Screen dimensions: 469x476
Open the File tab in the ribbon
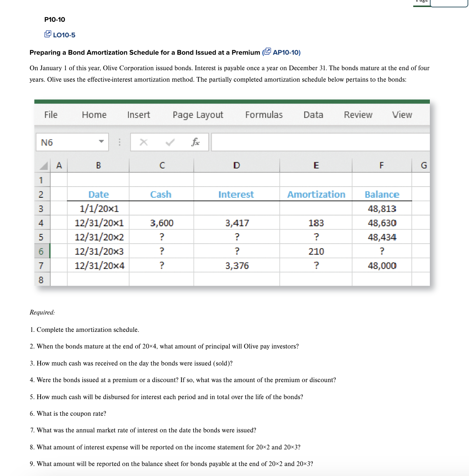(51, 115)
